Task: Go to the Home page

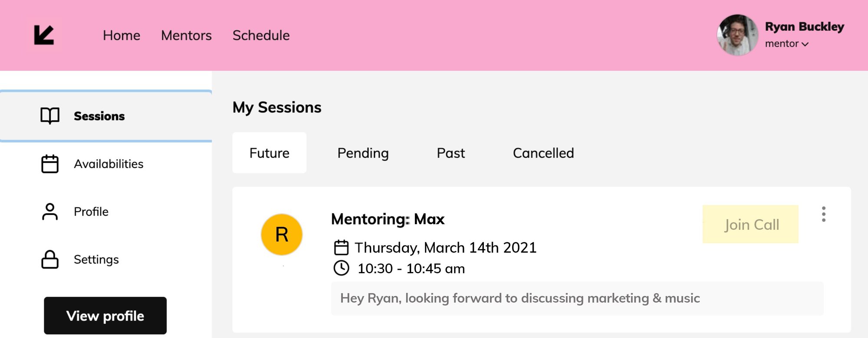Action: tap(122, 35)
